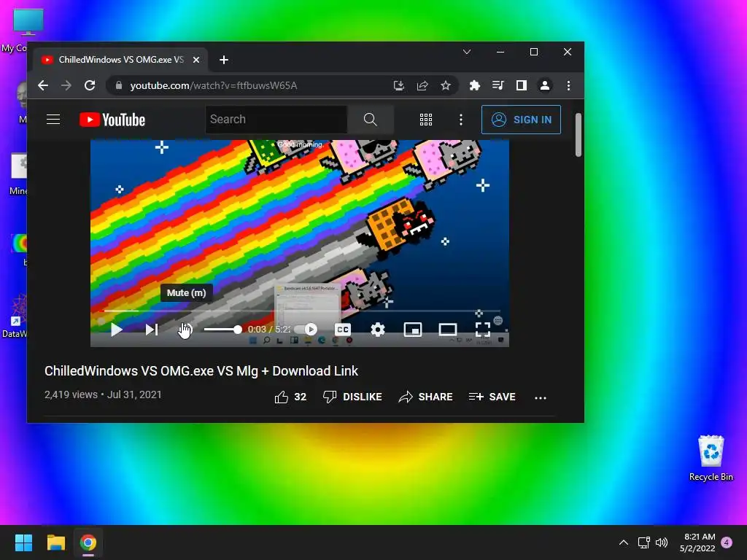Close the ChilledWindows YouTube tab
747x560 pixels.
point(196,60)
